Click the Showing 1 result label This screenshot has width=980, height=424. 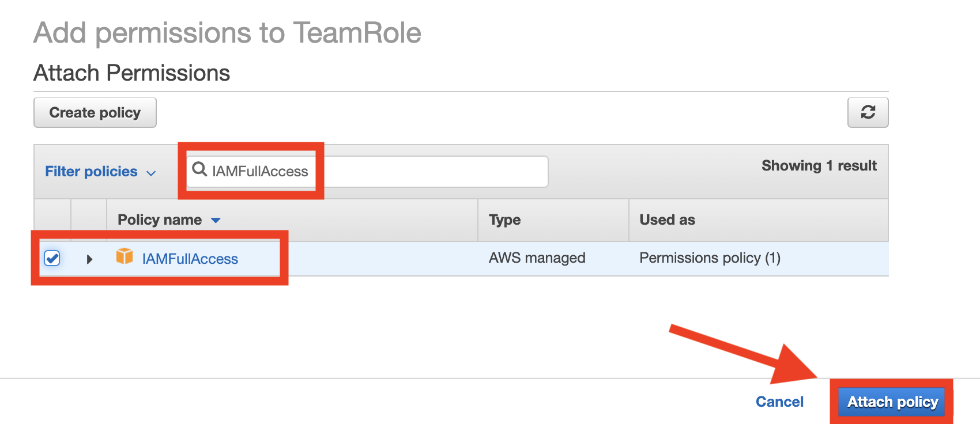pos(819,166)
